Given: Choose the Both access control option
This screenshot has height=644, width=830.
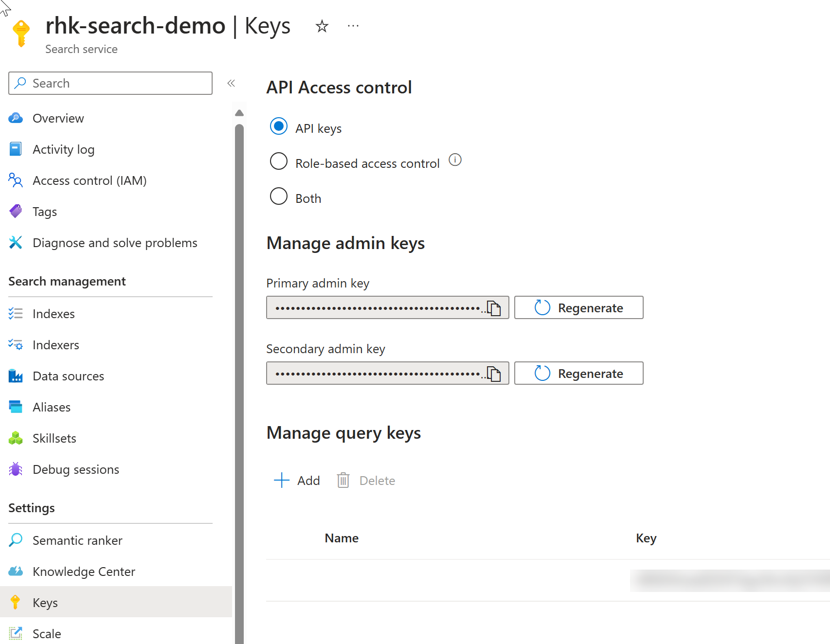Looking at the screenshot, I should [x=279, y=197].
